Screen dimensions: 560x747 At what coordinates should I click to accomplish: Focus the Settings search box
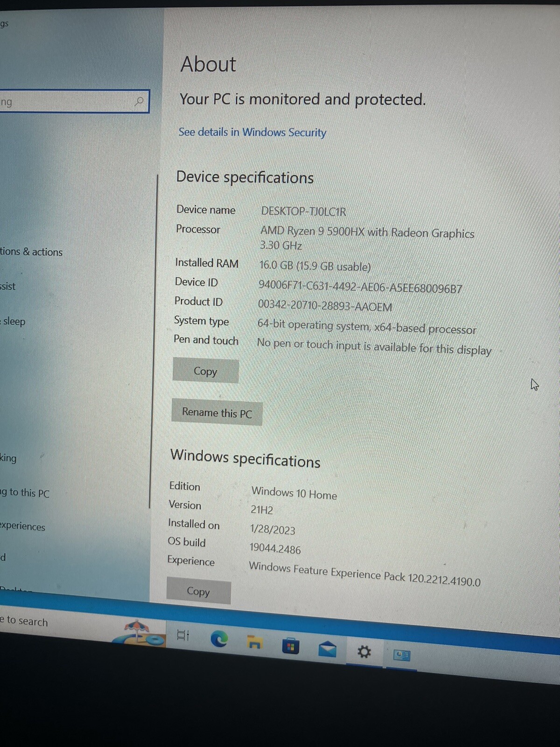75,101
